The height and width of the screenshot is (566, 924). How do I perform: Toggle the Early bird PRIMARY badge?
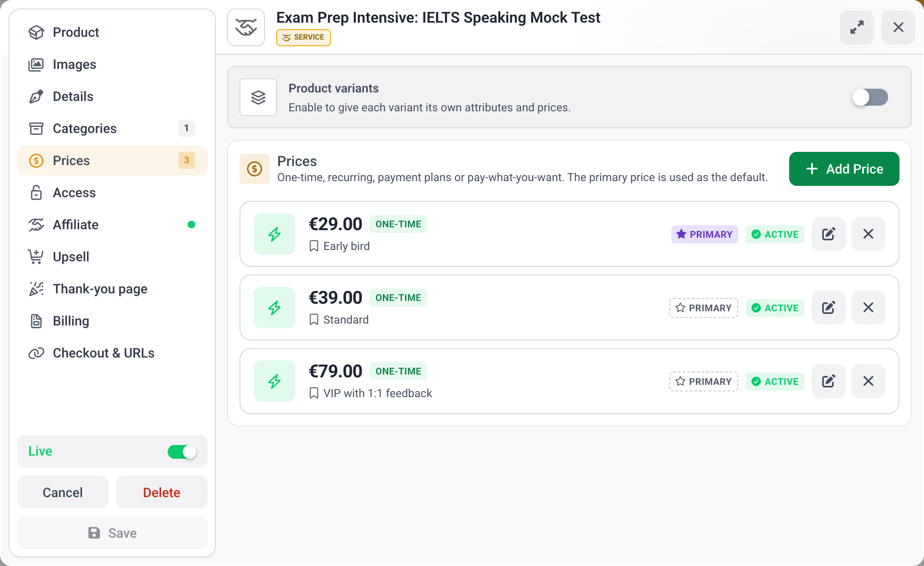pos(704,234)
